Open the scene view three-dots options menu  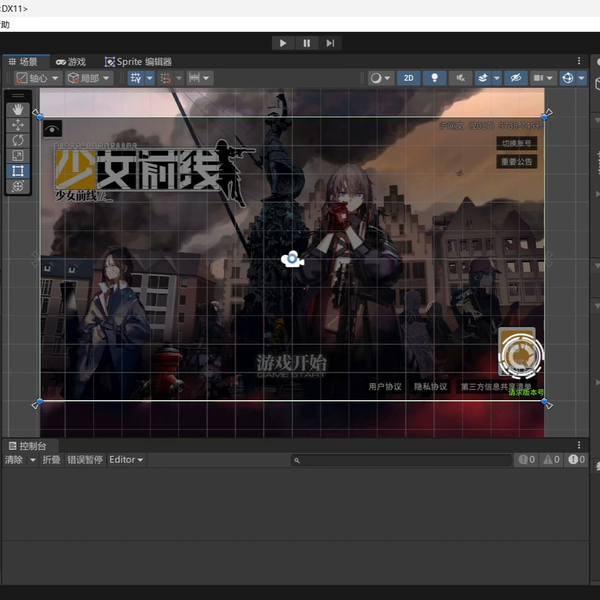pyautogui.click(x=579, y=61)
